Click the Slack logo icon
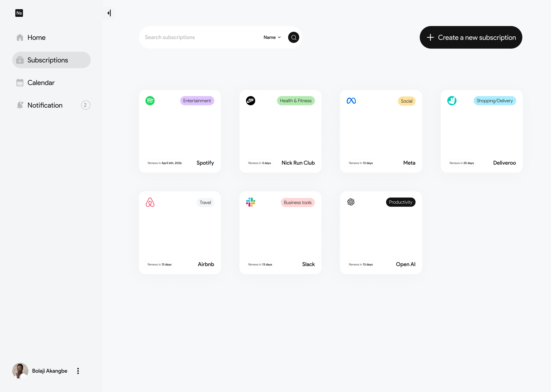 (x=250, y=202)
